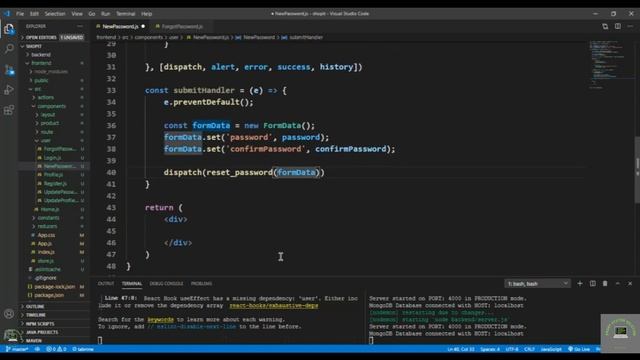This screenshot has width=640, height=360.
Task: Close the terminal panel
Action: click(x=630, y=283)
